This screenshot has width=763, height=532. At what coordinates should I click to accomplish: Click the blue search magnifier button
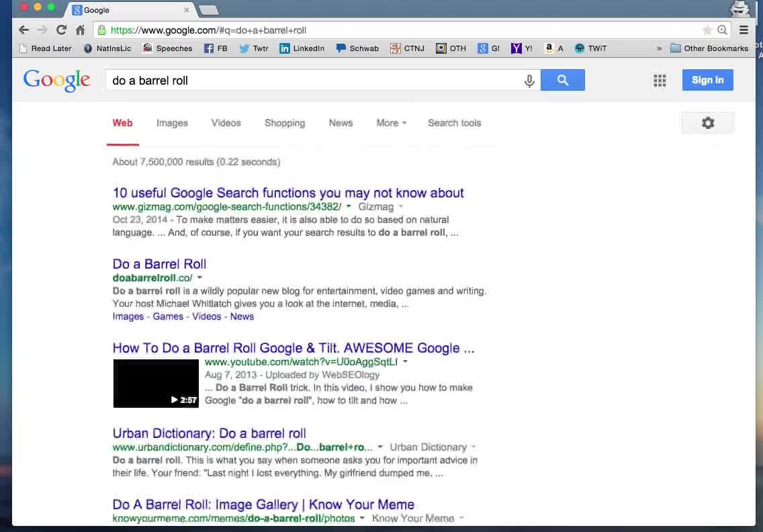coord(563,80)
